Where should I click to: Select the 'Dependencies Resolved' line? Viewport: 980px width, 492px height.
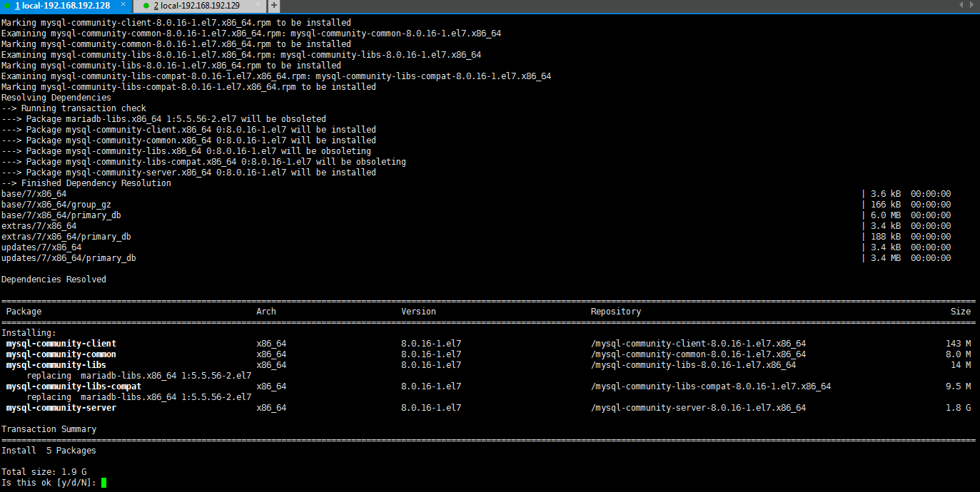click(54, 280)
